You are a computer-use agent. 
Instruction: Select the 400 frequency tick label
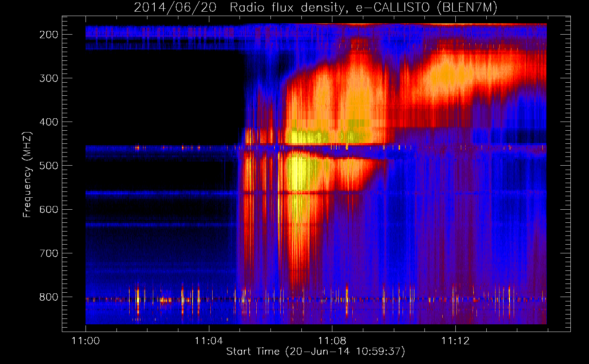49,122
